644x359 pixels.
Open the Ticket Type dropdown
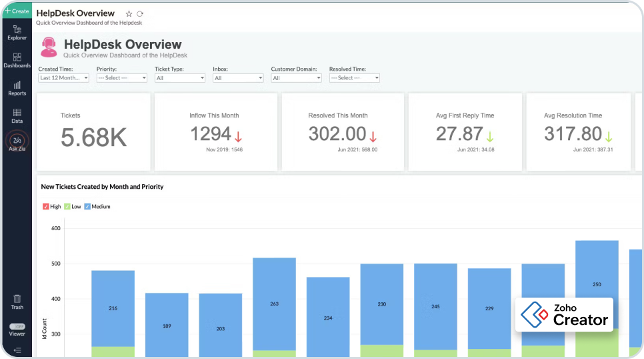(x=179, y=78)
